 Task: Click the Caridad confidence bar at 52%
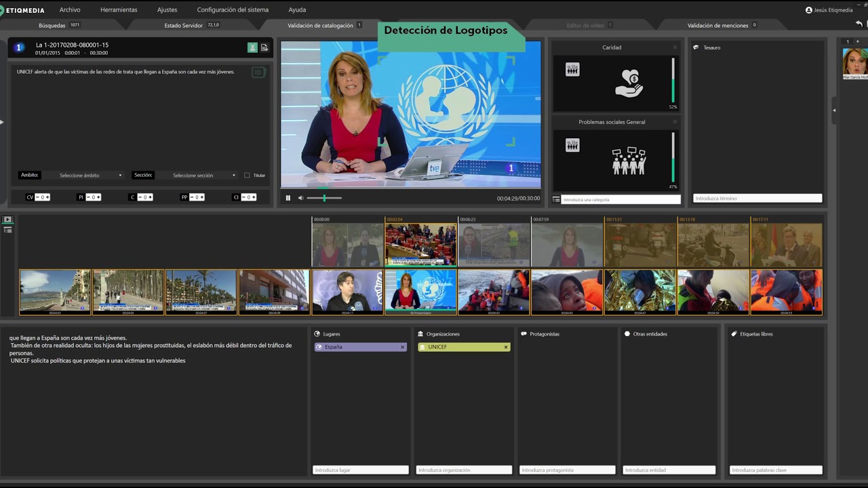673,80
